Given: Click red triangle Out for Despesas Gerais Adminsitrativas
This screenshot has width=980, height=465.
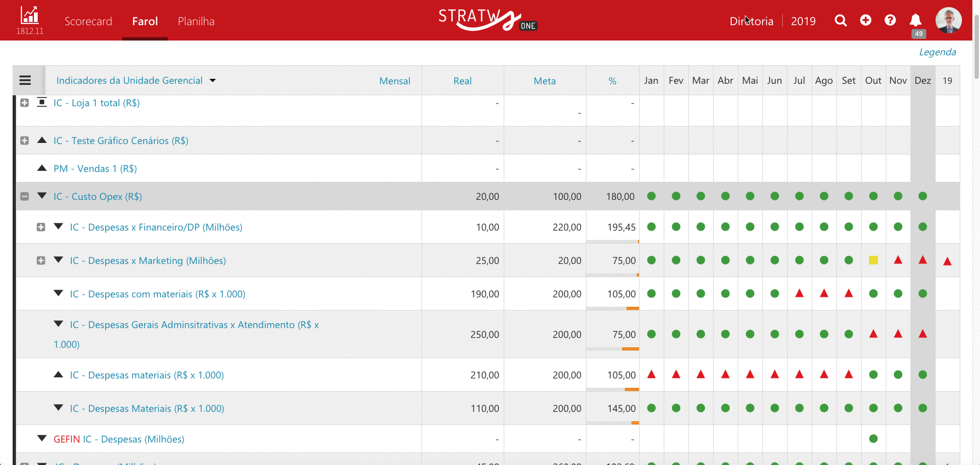Looking at the screenshot, I should [873, 334].
